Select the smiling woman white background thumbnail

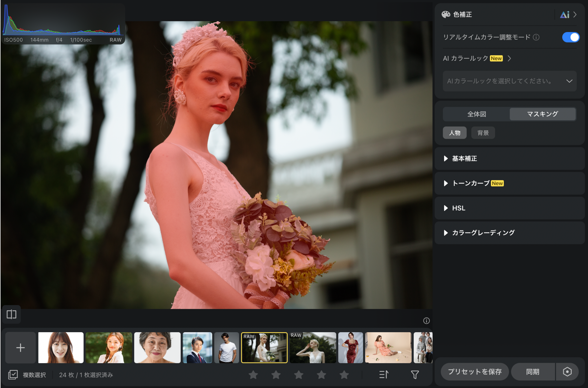[61, 348]
